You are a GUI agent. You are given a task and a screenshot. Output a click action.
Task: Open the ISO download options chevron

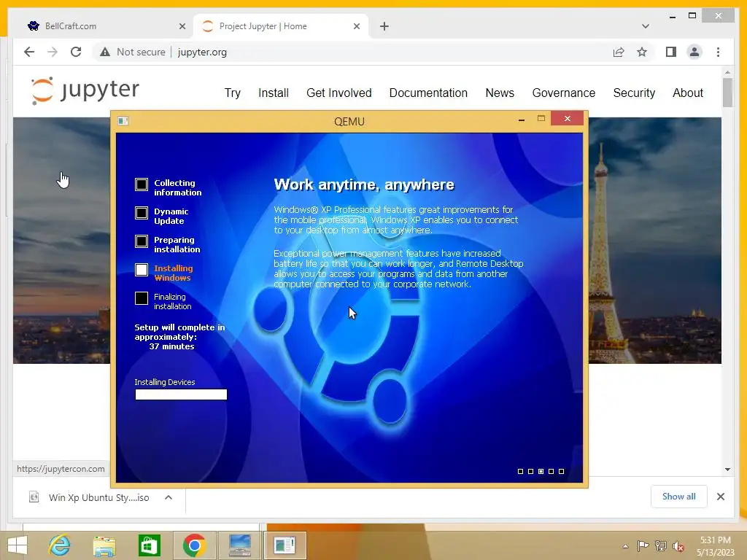169,497
